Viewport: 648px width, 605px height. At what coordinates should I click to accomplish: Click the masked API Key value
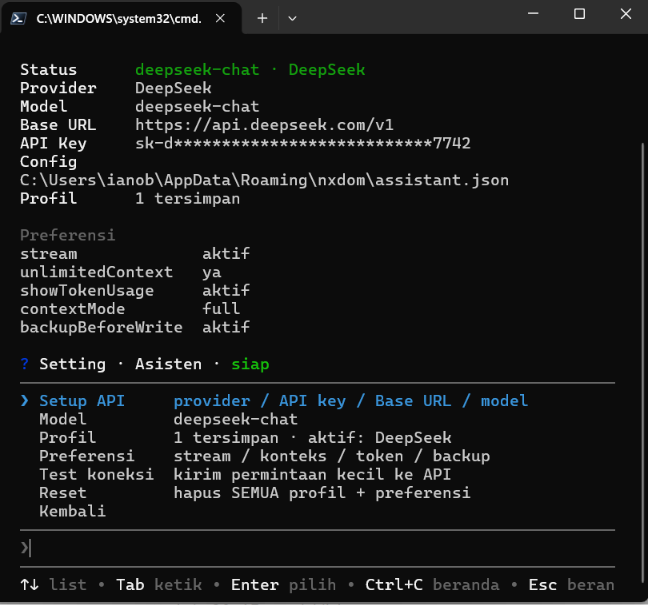pos(303,143)
